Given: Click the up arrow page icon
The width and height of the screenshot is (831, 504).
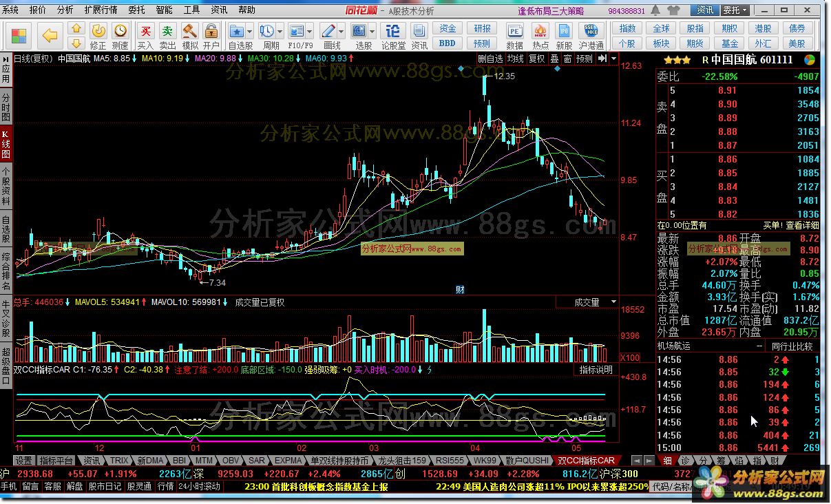Looking at the screenshot, I should 77,28.
